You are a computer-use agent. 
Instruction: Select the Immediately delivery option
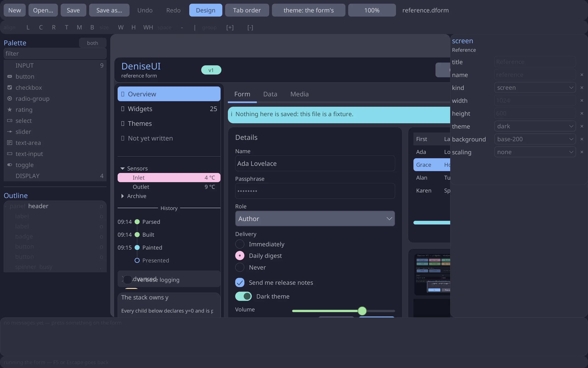[240, 244]
